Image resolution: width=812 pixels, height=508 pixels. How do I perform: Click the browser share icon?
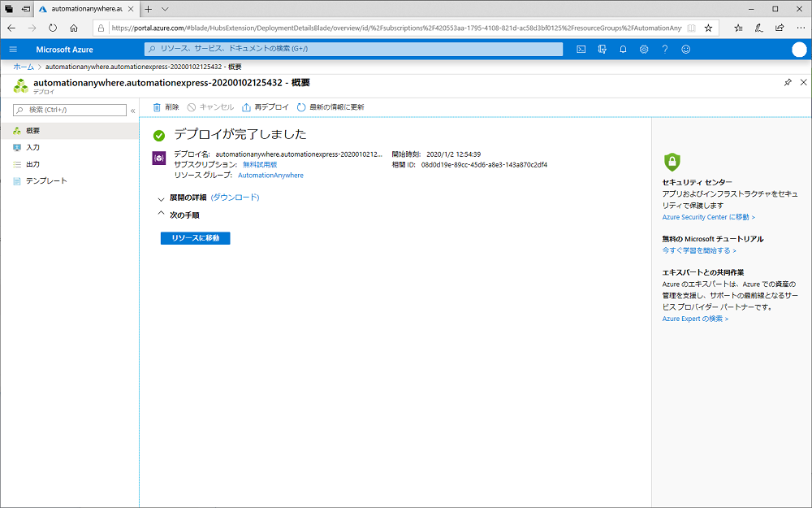click(780, 28)
